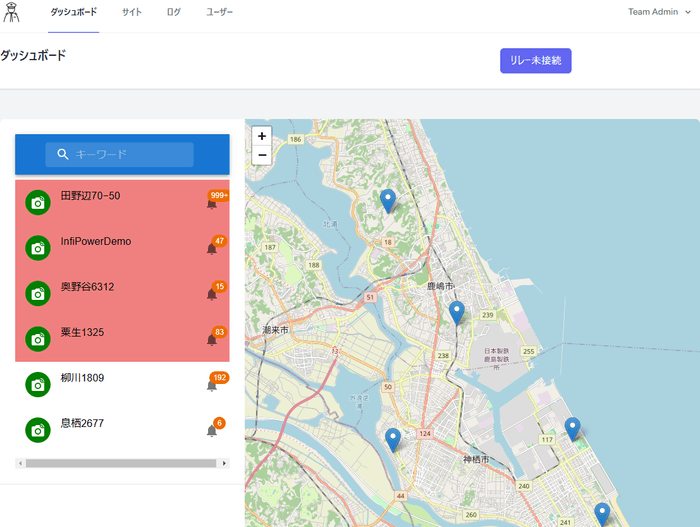Zoom in the map with plus button
Viewport: 700px width, 527px height.
coord(262,136)
